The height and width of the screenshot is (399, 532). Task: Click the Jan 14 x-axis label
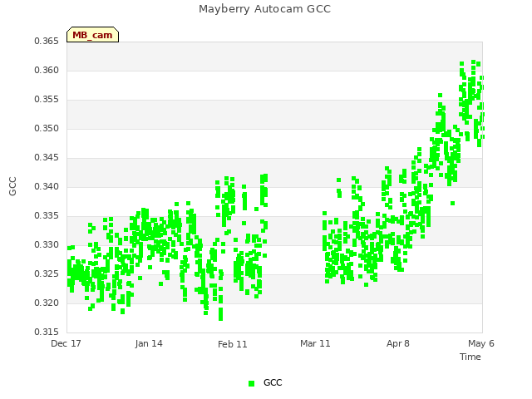tap(149, 343)
